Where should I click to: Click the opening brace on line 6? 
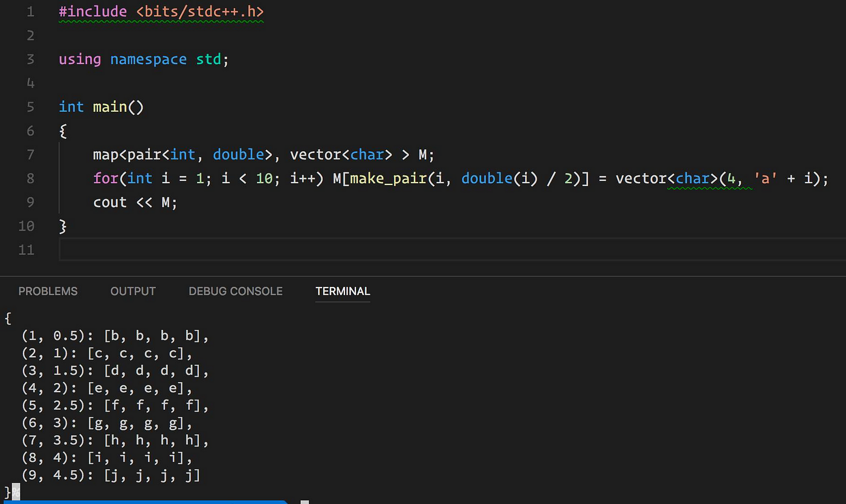pos(63,131)
